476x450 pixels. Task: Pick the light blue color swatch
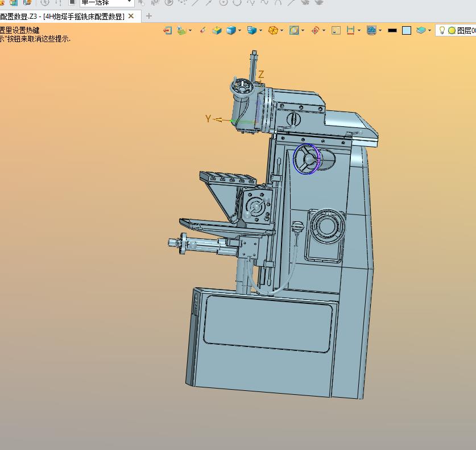click(407, 30)
